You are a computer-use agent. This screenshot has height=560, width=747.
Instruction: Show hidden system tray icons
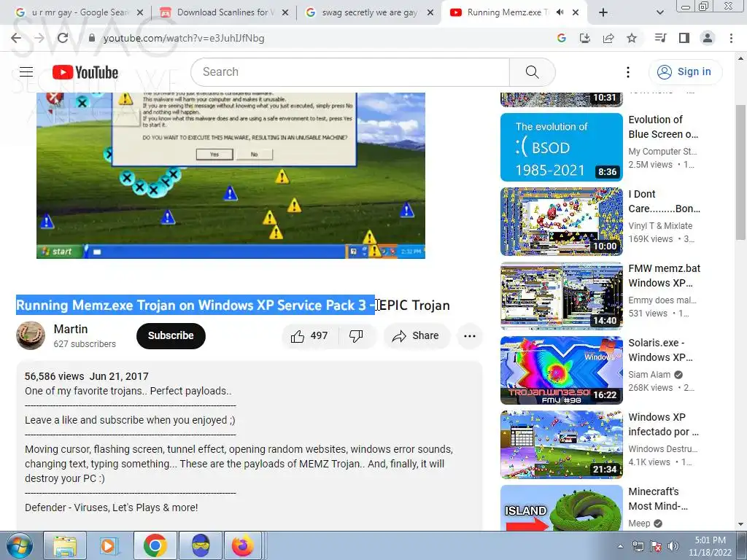tap(620, 546)
